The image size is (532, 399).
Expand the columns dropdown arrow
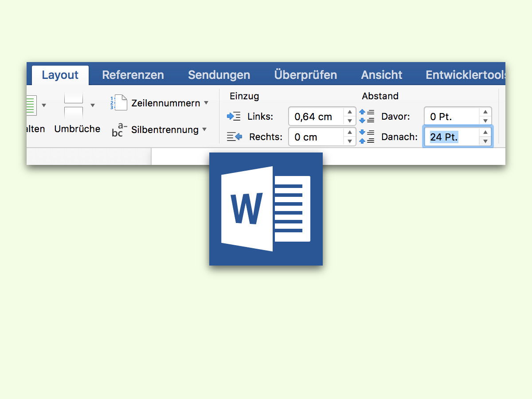click(44, 106)
